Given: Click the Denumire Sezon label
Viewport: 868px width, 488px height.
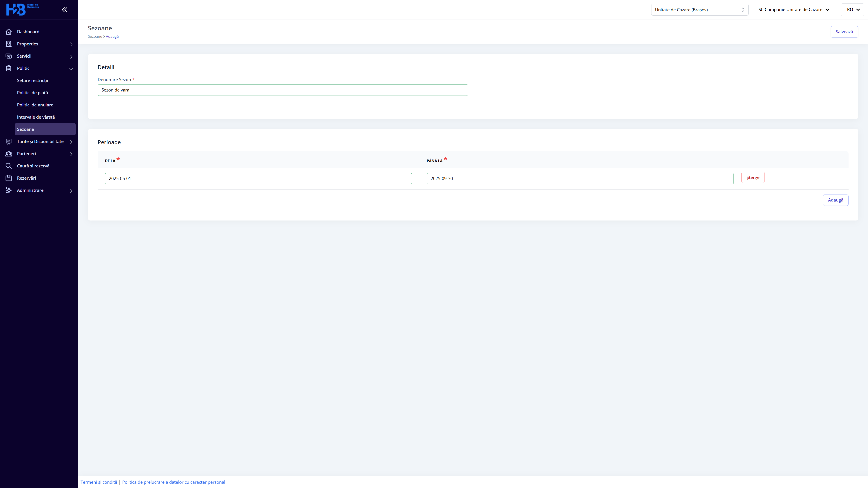Looking at the screenshot, I should point(114,80).
